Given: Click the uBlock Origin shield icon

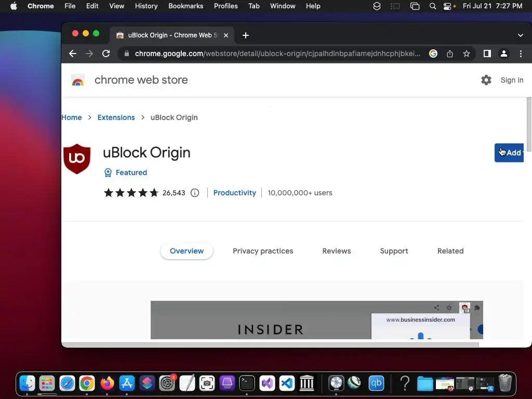Looking at the screenshot, I should click(77, 159).
